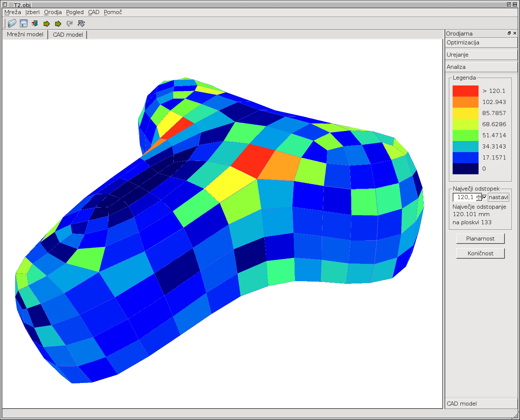Toggle the nastavi checkbox
This screenshot has height=420, width=520.
point(485,197)
